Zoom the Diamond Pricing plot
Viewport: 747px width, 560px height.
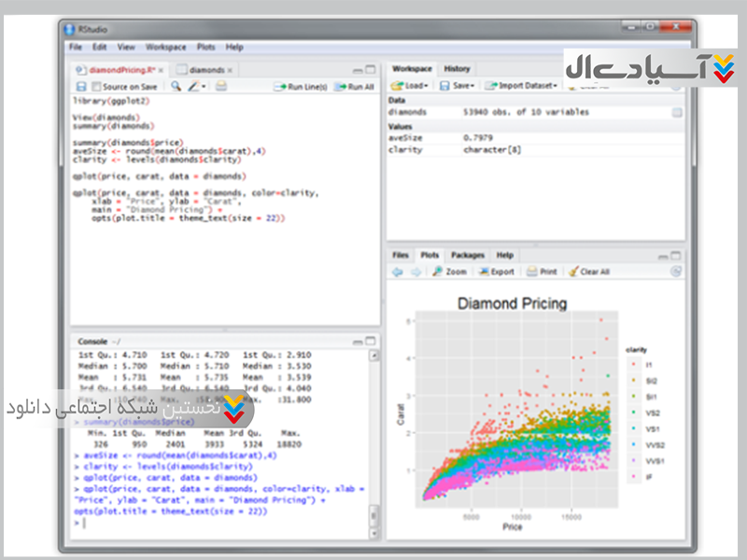tap(449, 272)
